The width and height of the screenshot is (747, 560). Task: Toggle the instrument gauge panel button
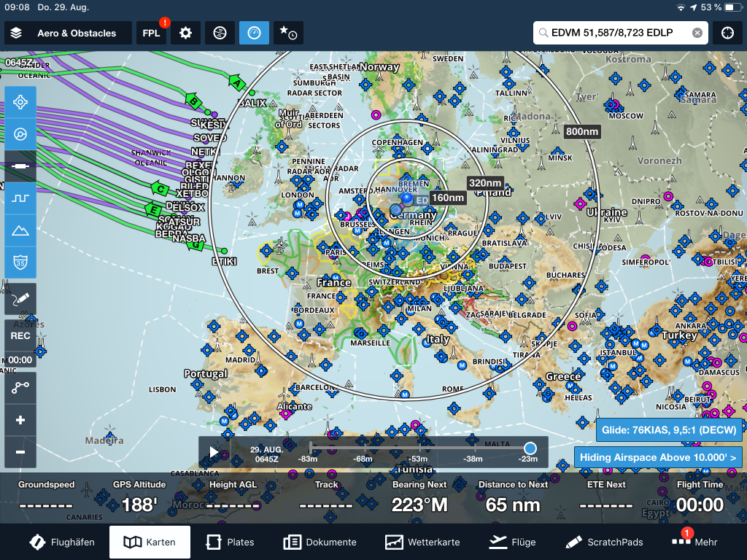click(x=254, y=33)
